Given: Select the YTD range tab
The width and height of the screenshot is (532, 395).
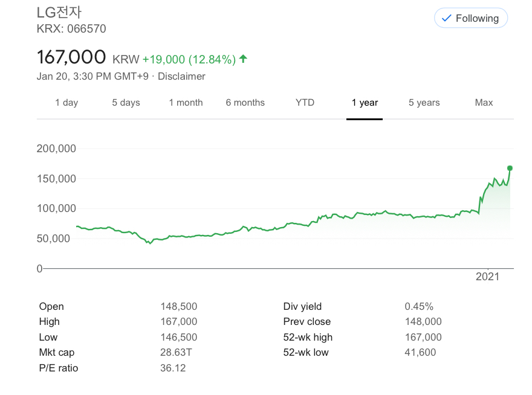Looking at the screenshot, I should (305, 103).
